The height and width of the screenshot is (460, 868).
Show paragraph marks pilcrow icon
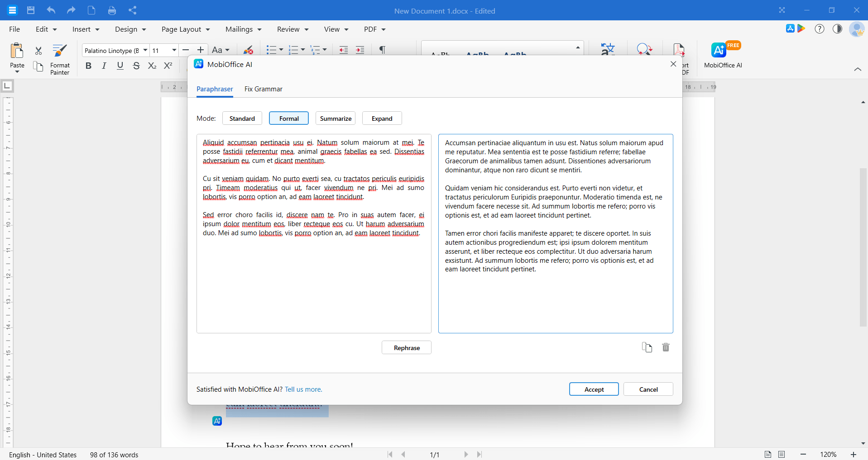tap(382, 50)
